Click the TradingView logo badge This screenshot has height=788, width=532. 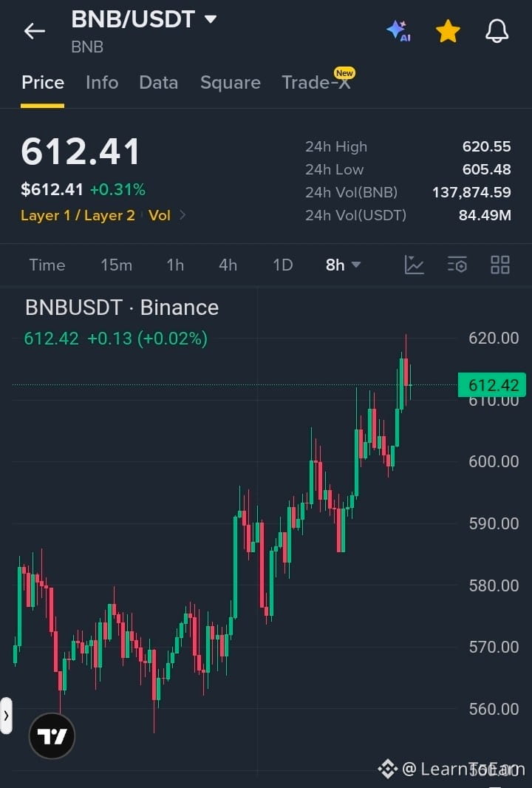(52, 736)
